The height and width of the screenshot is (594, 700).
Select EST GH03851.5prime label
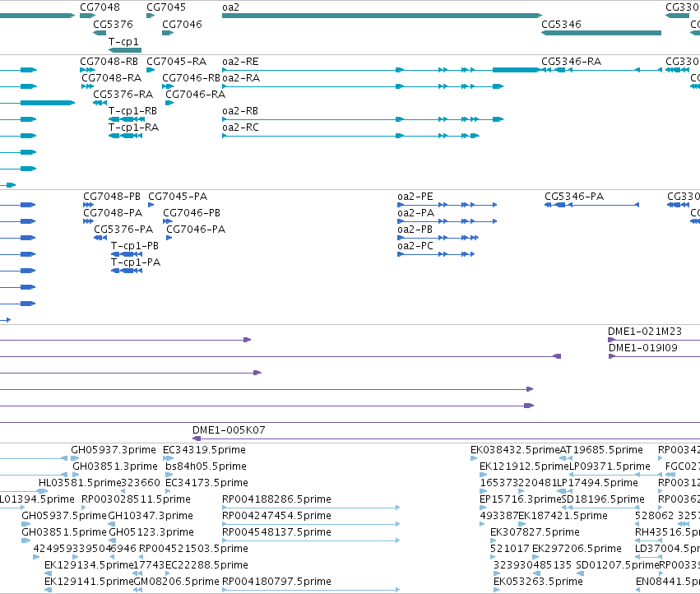tap(64, 532)
